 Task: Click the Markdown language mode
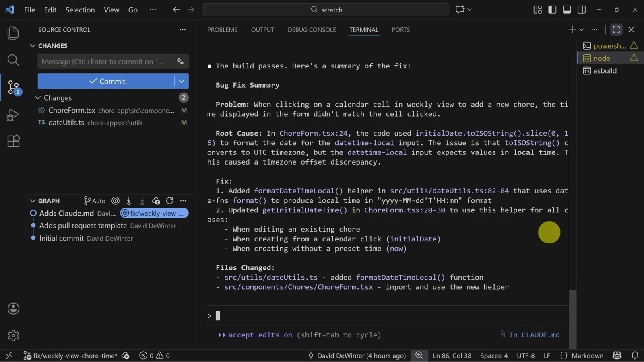tap(587, 356)
